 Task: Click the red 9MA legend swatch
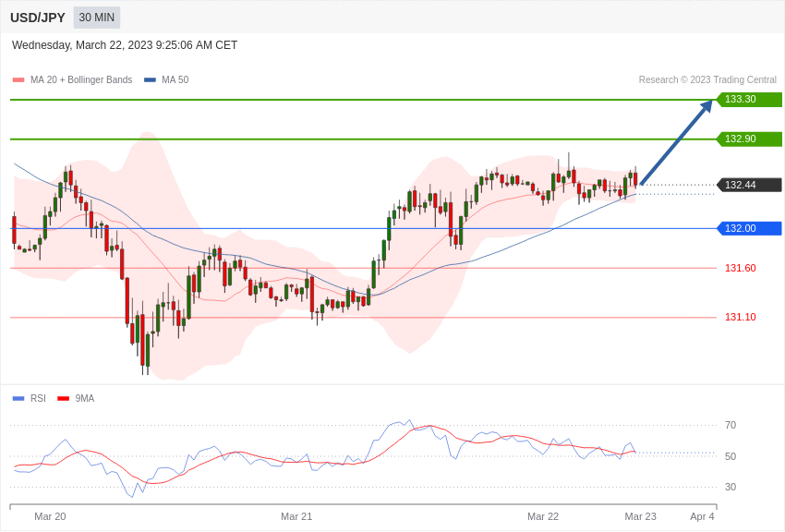(x=63, y=399)
